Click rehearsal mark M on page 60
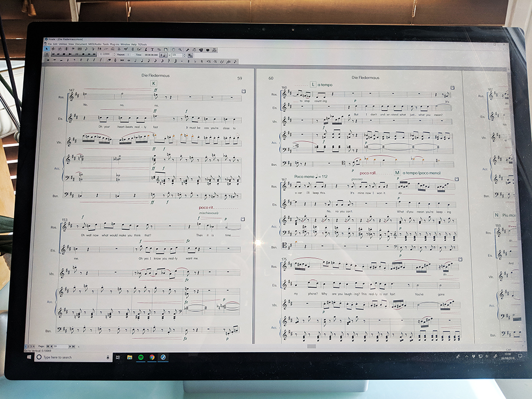The image size is (532, 399). [x=397, y=173]
